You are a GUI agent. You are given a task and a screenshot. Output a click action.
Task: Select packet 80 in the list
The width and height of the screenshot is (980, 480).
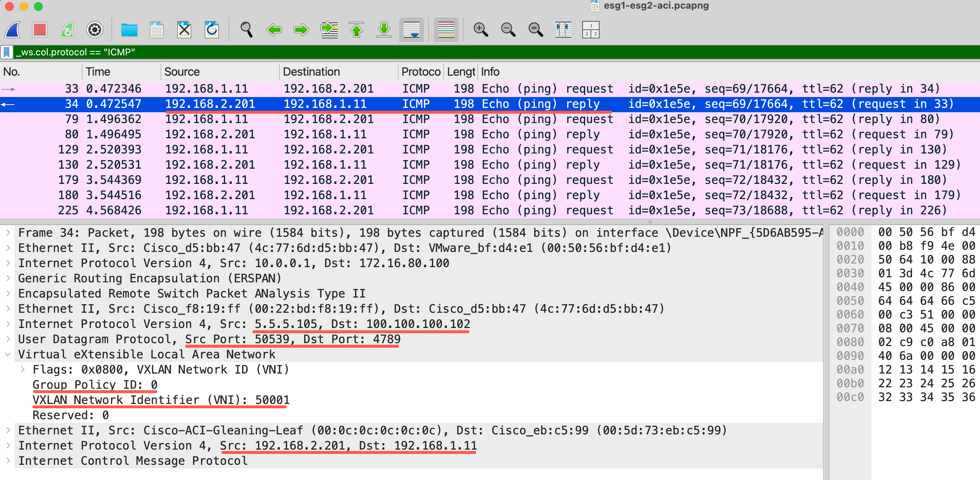pyautogui.click(x=490, y=134)
